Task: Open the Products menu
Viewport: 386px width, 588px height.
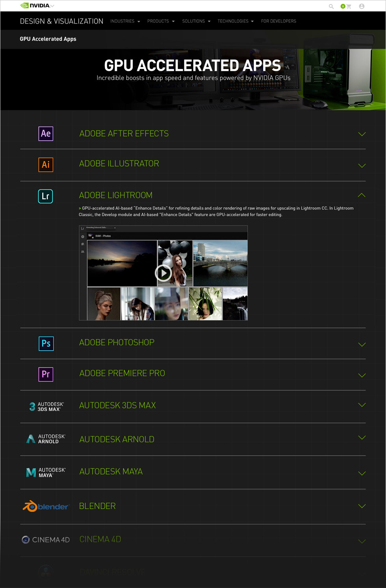Action: tap(161, 21)
